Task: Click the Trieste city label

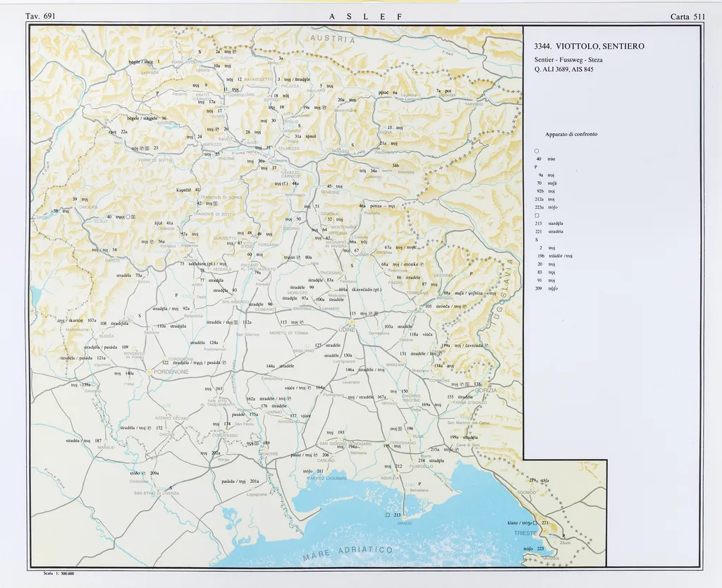Action: (525, 534)
